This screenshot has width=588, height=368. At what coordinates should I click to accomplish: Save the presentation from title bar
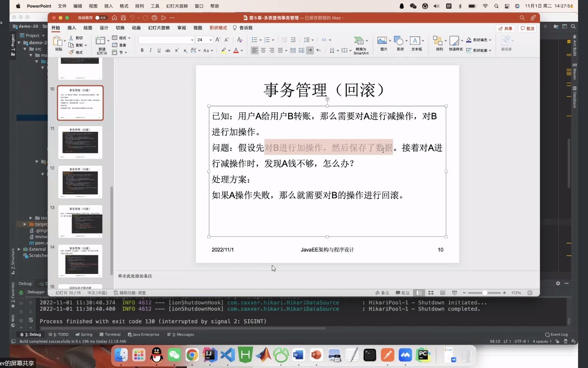(x=123, y=18)
